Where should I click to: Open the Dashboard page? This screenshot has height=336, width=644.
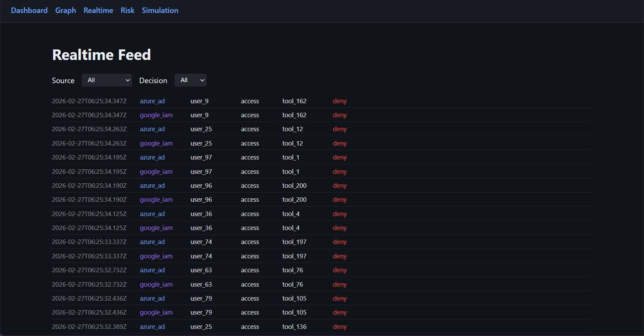click(x=29, y=10)
